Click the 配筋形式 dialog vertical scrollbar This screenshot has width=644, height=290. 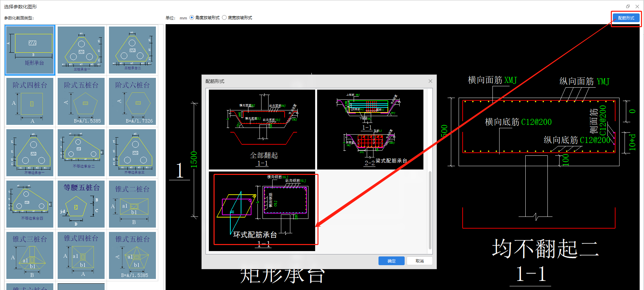(430, 210)
